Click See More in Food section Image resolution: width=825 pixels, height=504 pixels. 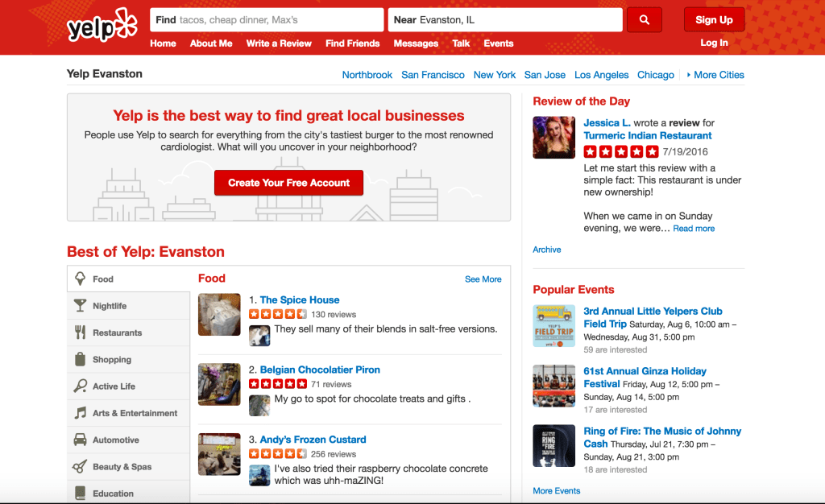[x=483, y=279]
